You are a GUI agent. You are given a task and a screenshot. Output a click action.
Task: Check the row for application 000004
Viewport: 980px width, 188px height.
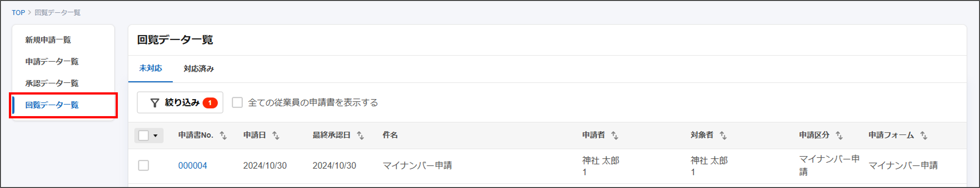pyautogui.click(x=143, y=166)
